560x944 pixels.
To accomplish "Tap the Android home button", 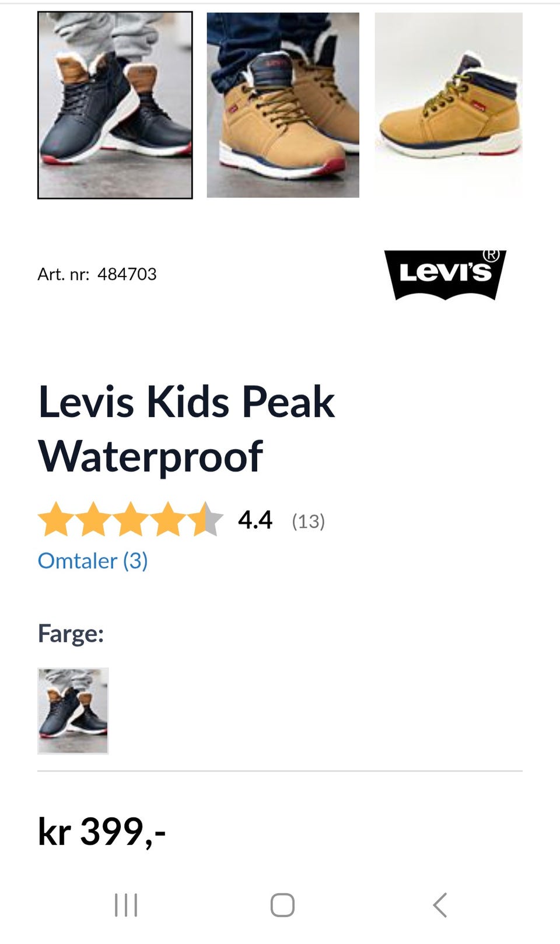I will [x=282, y=905].
